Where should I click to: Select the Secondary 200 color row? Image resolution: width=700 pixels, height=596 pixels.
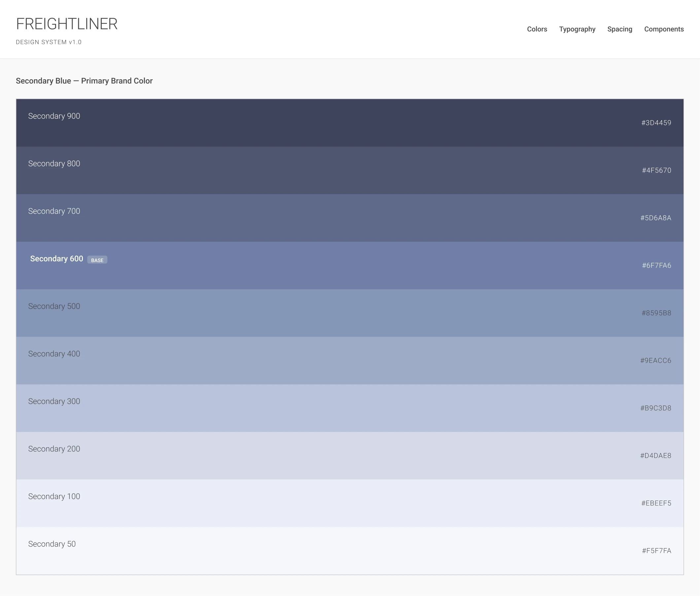(350, 455)
